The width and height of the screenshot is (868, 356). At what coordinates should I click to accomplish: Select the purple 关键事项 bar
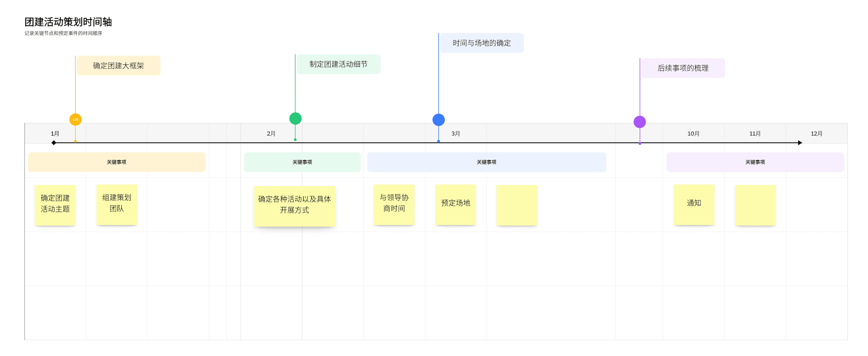point(755,162)
